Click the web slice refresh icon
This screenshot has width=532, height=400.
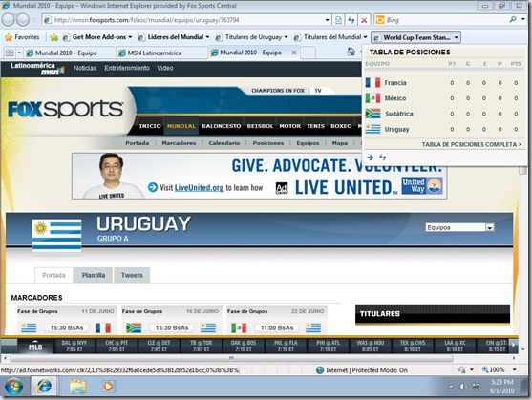coord(383,157)
